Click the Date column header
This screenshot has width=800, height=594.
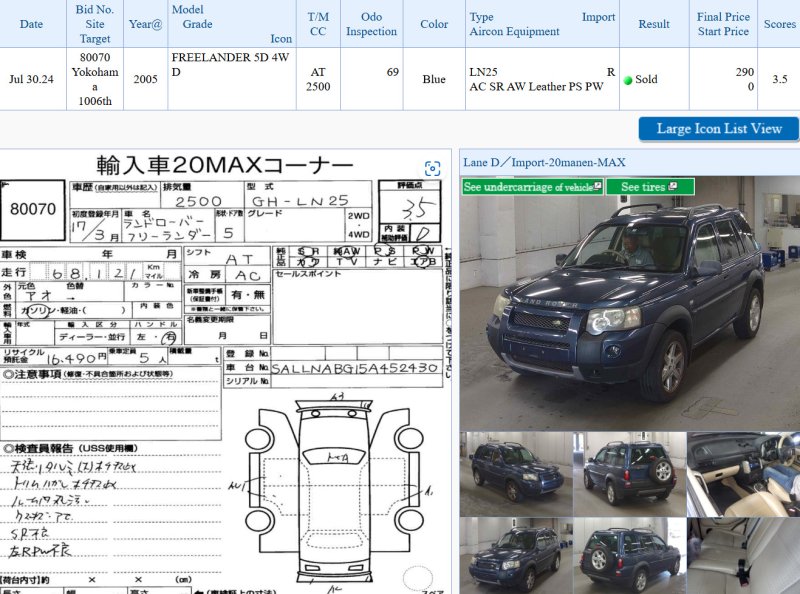(x=31, y=24)
